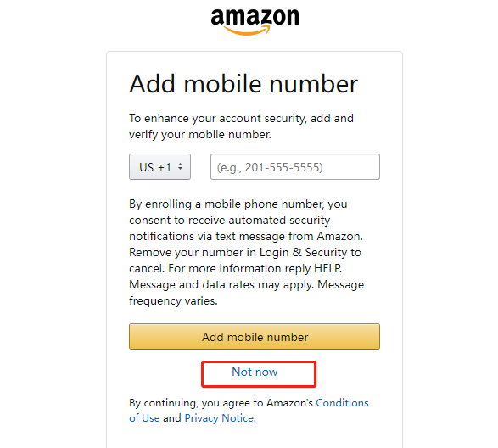Viewport: 498px width, 448px height.
Task: Click the placeholder text e.g., 201-555-5555
Action: [270, 167]
